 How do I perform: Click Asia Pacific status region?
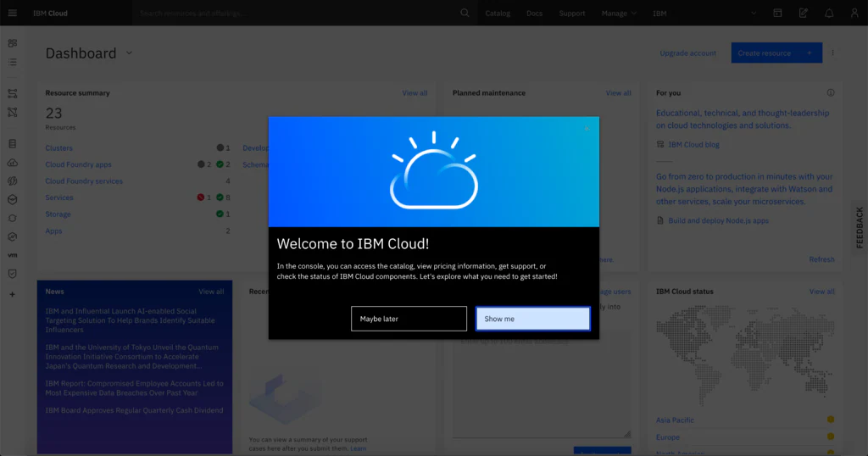[x=675, y=420]
